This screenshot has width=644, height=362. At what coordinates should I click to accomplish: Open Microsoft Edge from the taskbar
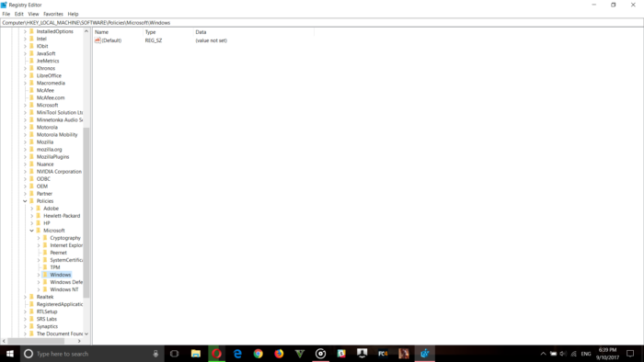point(237,354)
